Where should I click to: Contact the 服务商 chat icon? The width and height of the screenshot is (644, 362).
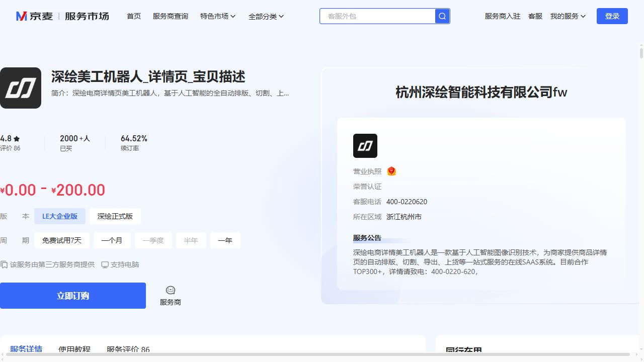click(171, 290)
